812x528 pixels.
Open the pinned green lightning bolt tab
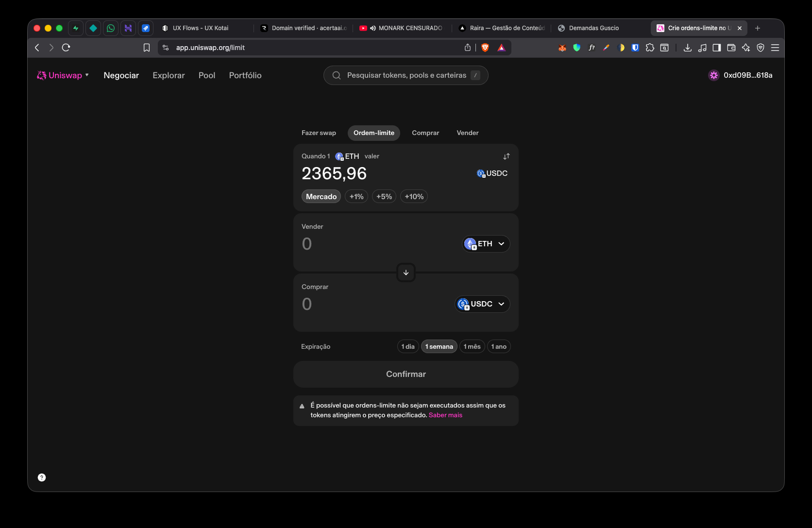(76, 28)
